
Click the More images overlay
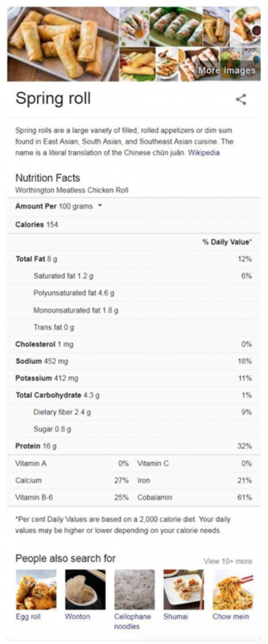(x=227, y=71)
